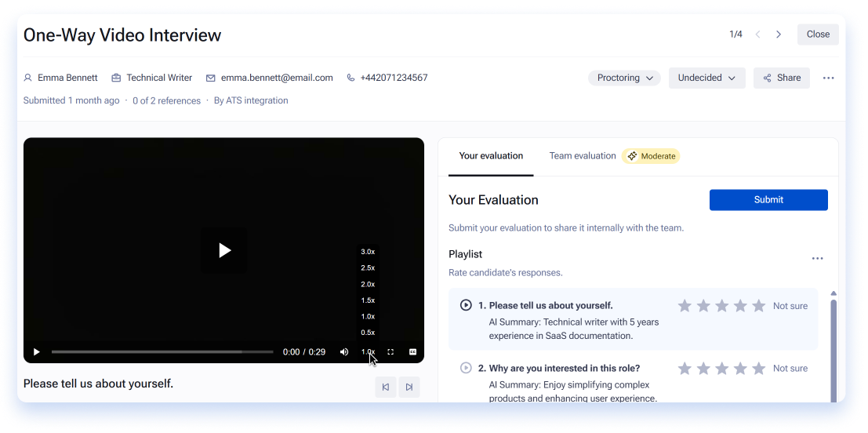The width and height of the screenshot is (868, 433).
Task: Open the playback speed 1.0x control in bar
Action: pyautogui.click(x=368, y=351)
